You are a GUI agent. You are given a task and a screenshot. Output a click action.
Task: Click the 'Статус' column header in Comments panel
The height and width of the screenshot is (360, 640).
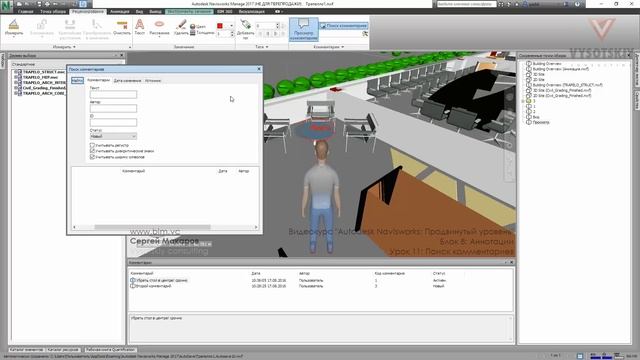coord(439,273)
